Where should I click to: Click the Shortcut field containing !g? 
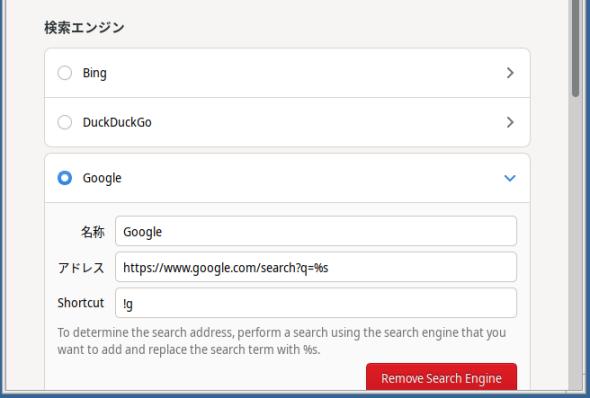pos(316,303)
